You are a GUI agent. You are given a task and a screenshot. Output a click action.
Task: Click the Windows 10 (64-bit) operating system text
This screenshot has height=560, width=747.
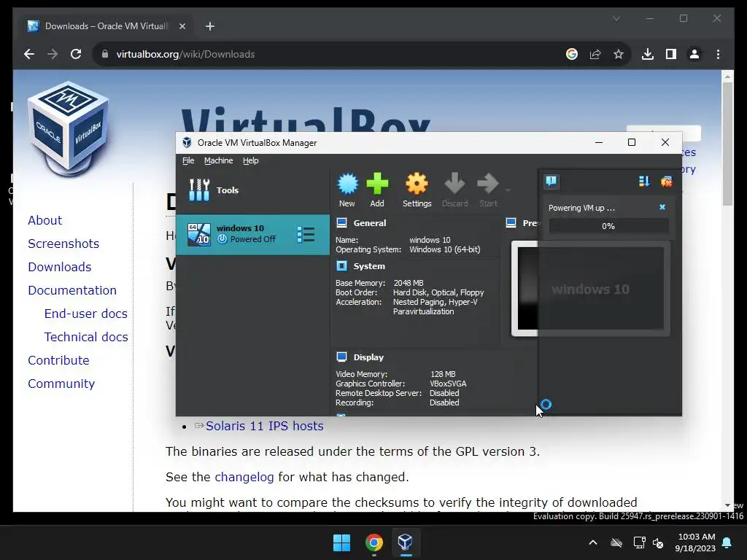tap(445, 249)
